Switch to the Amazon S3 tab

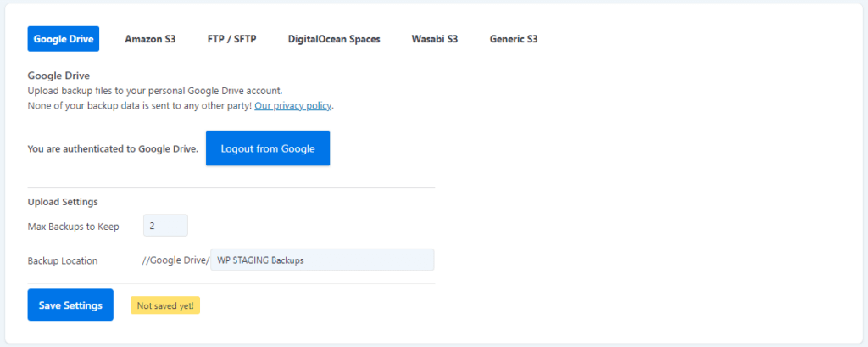tap(150, 39)
